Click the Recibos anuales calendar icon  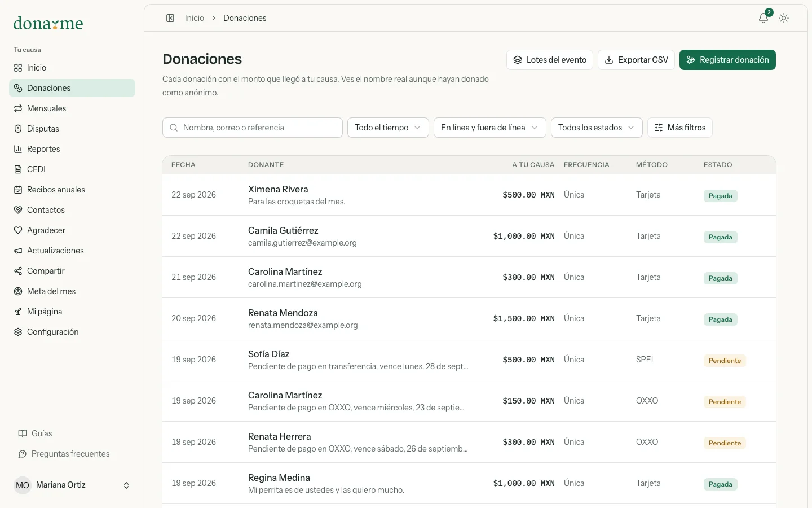click(x=18, y=190)
